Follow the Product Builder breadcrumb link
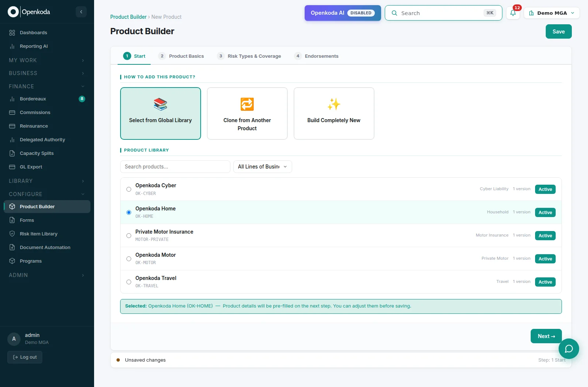This screenshot has width=588, height=387. coord(128,17)
